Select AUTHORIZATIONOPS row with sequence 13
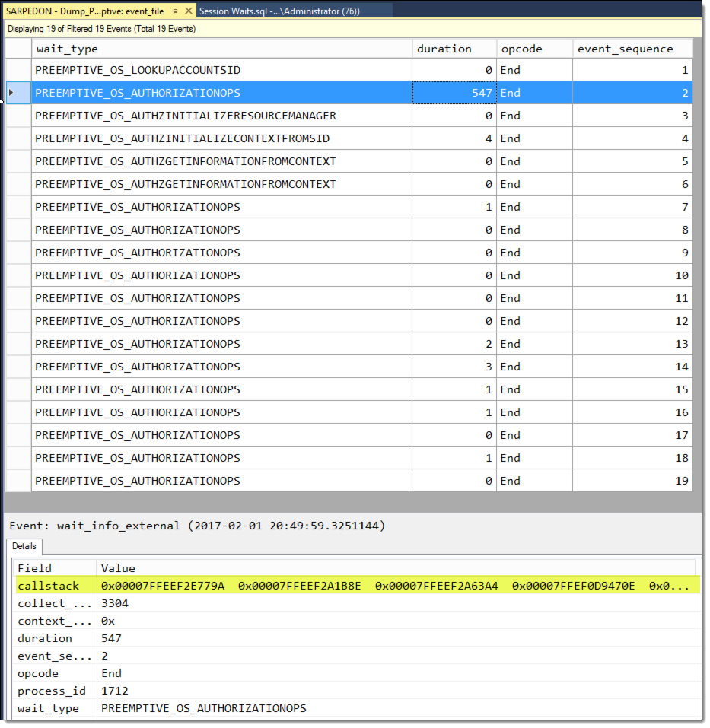This screenshot has width=710, height=728. coord(349,344)
